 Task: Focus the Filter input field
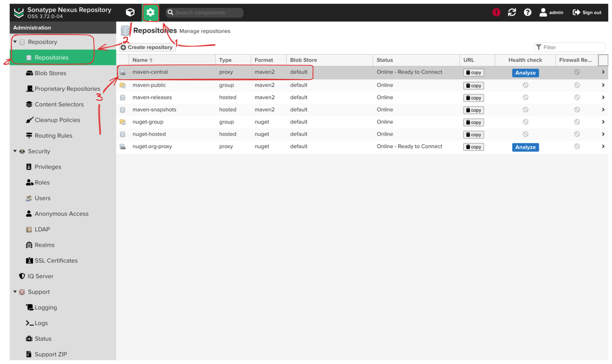570,47
